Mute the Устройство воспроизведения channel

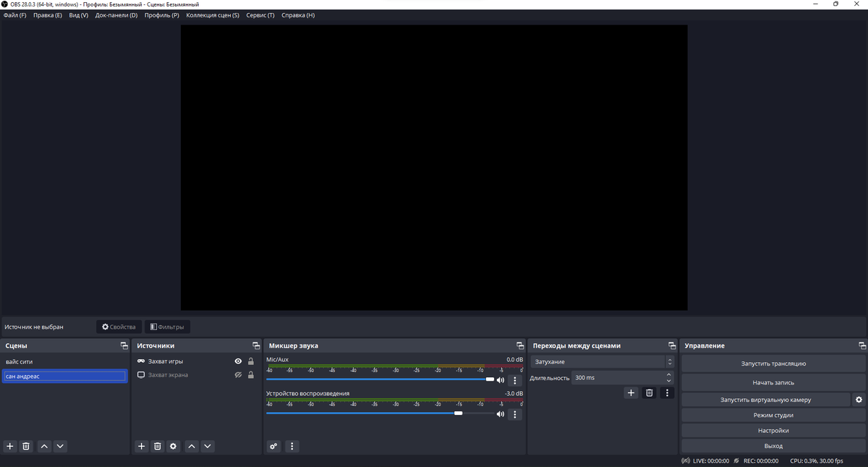[x=501, y=414]
